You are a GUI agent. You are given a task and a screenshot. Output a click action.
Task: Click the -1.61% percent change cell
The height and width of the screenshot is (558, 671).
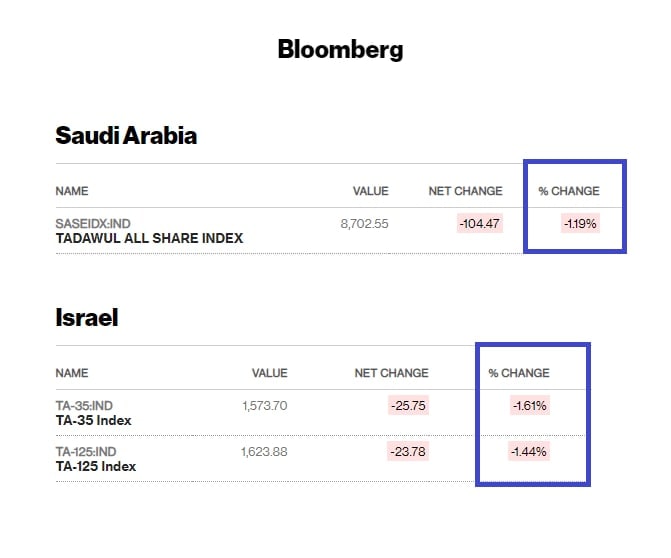(x=530, y=406)
